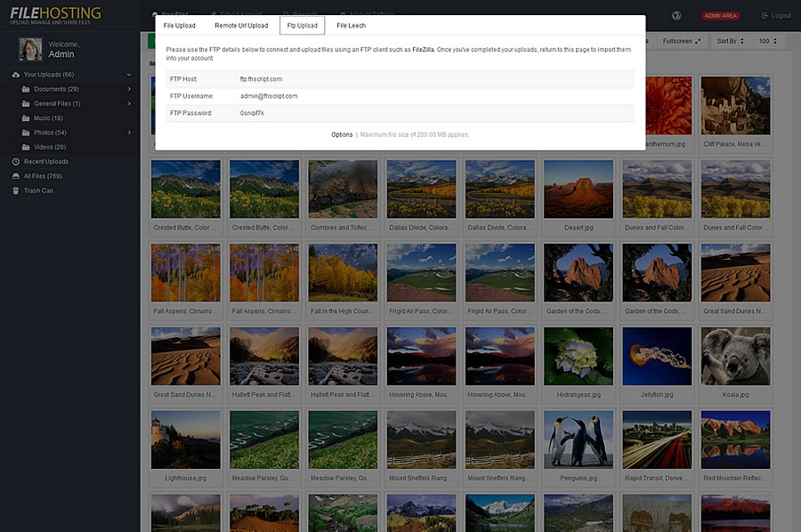The image size is (801, 532).
Task: Expand the Documents folder chevron
Action: point(129,89)
